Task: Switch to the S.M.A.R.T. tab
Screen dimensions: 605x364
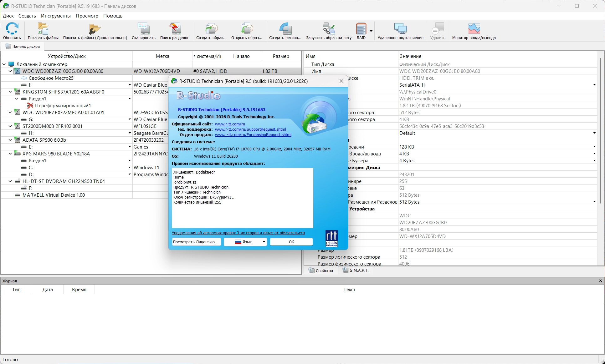Action: 356,270
